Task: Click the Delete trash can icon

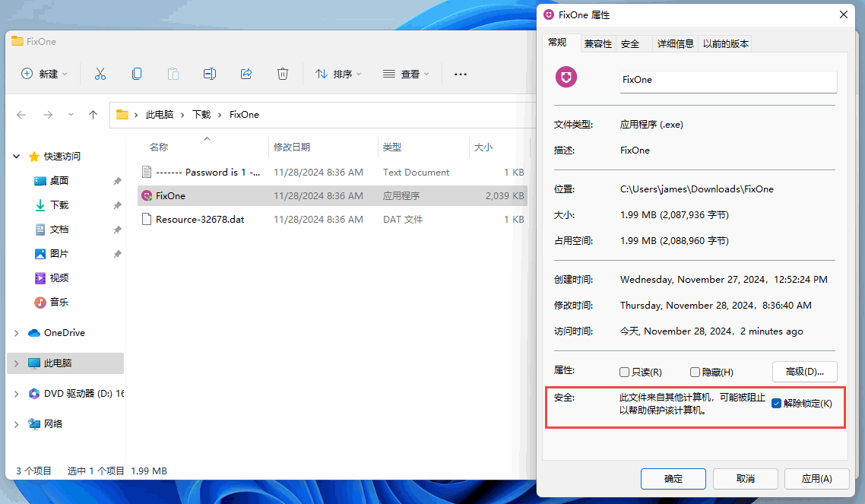Action: point(283,74)
